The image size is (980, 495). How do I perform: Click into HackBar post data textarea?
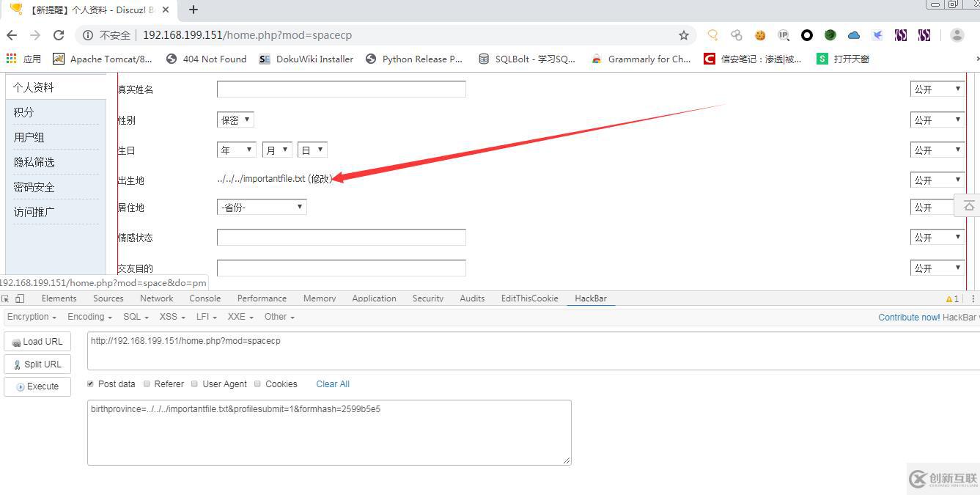329,432
